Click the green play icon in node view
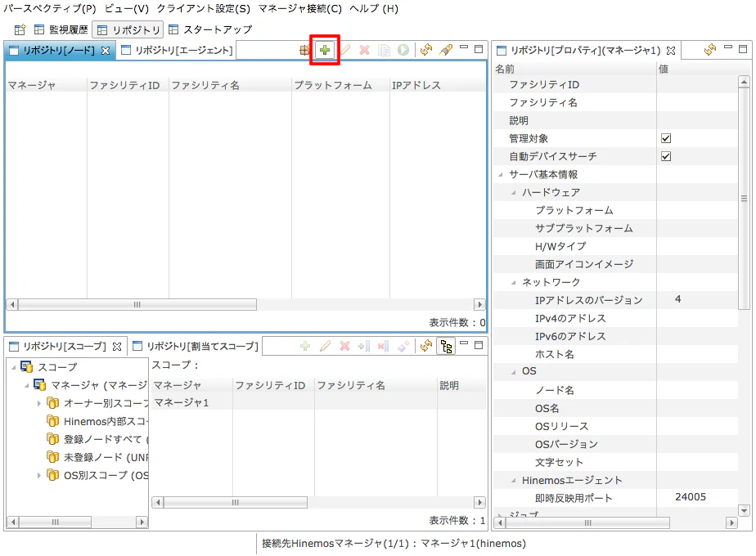Image resolution: width=756 pixels, height=556 pixels. 403,50
